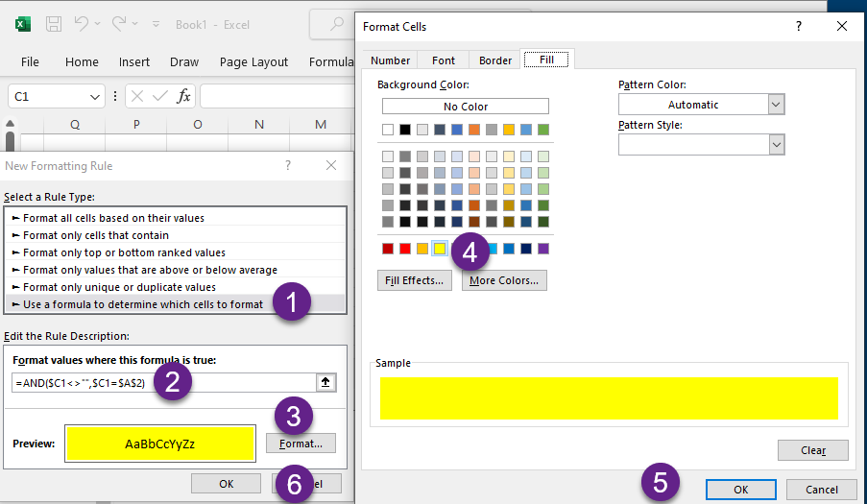The width and height of the screenshot is (867, 504).
Task: Click the Save icon in the title bar
Action: [x=55, y=24]
